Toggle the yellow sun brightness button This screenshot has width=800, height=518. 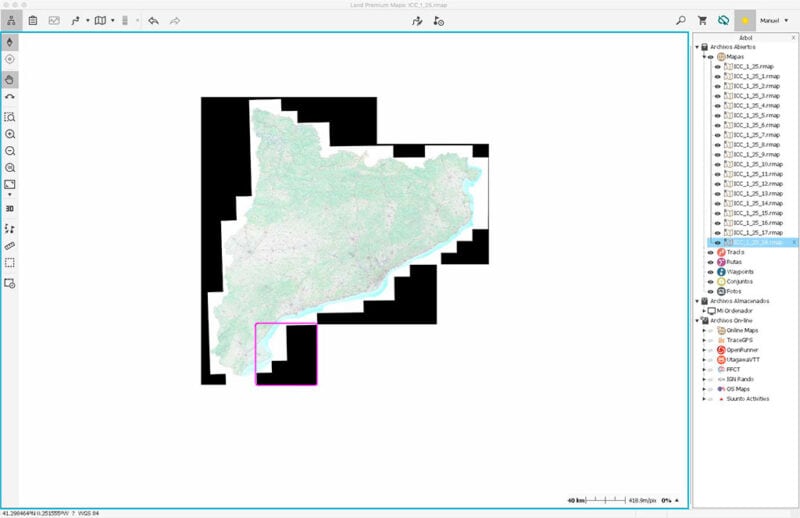click(x=745, y=21)
